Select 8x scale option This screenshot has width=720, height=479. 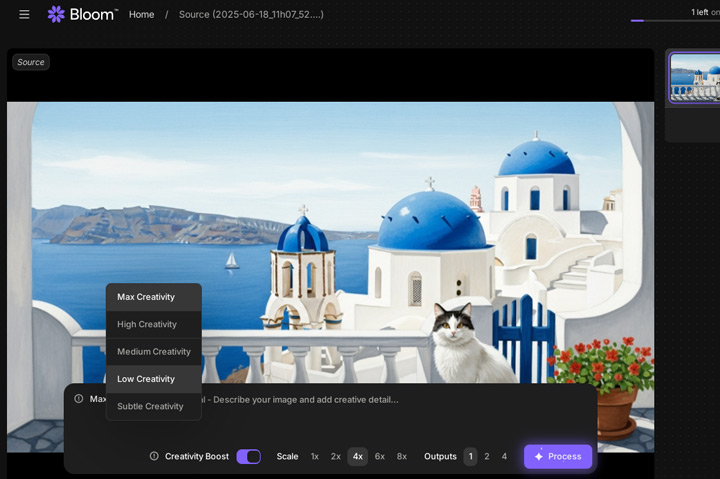click(x=402, y=457)
